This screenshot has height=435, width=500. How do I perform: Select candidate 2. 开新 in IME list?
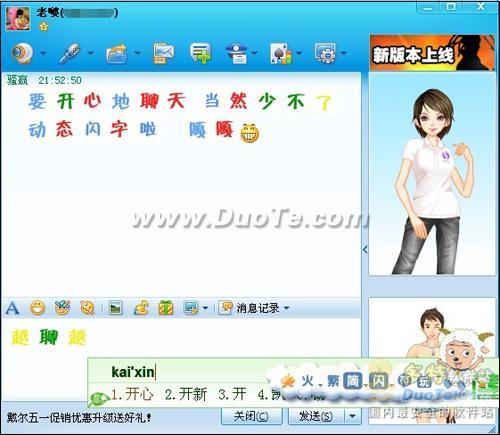(186, 395)
